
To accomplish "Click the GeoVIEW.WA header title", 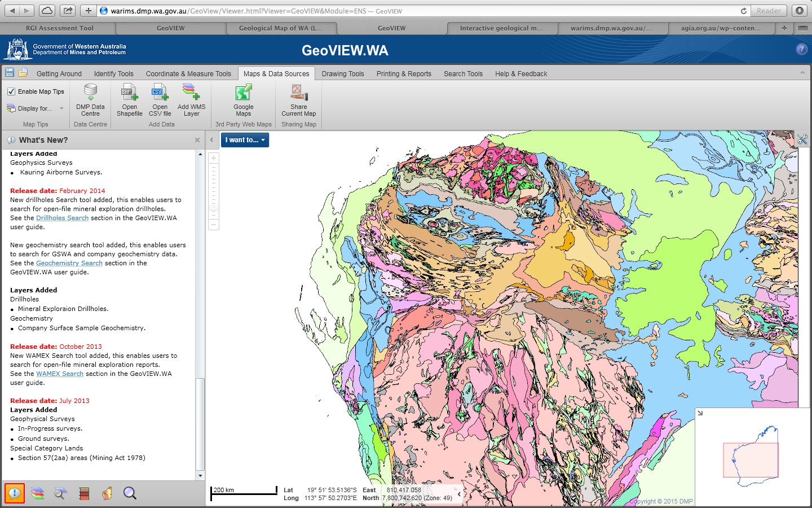I will click(345, 50).
